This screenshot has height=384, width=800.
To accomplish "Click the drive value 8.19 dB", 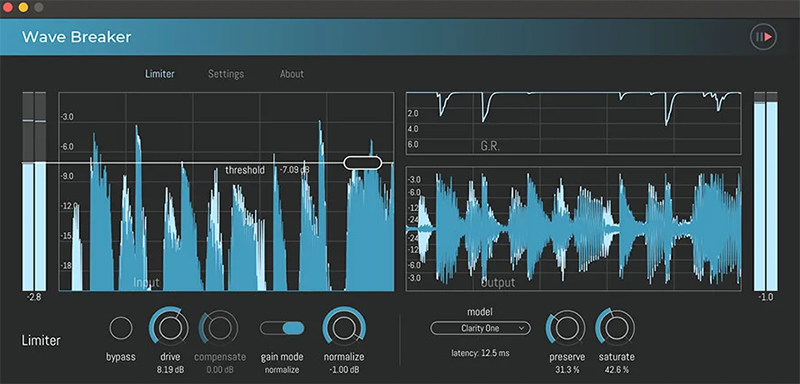I will [169, 370].
